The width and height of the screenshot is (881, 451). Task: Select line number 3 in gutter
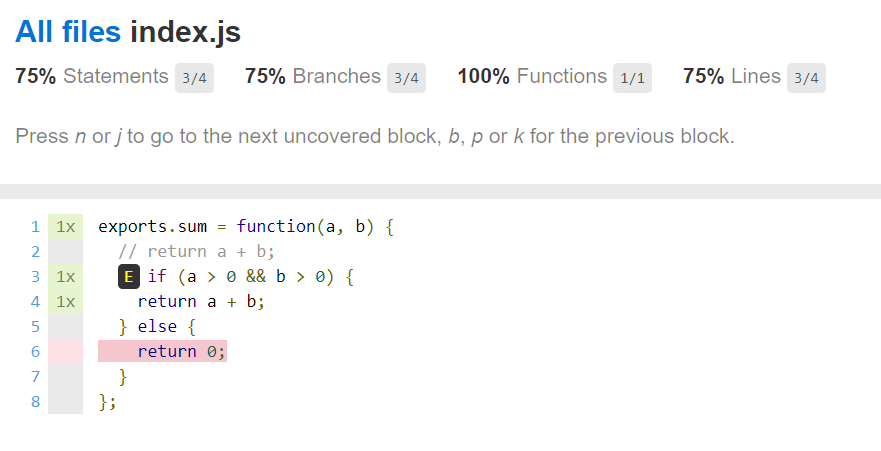35,276
